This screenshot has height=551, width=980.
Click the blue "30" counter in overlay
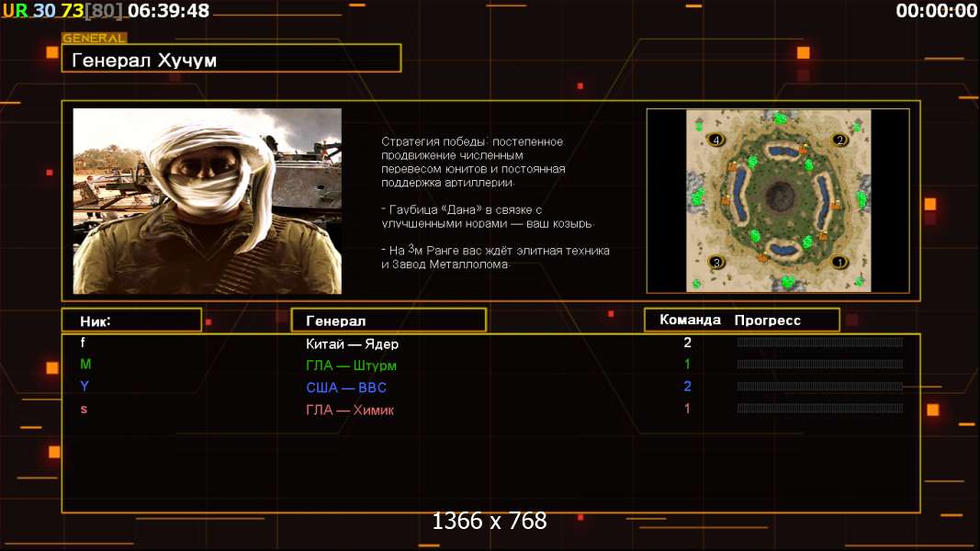44,11
